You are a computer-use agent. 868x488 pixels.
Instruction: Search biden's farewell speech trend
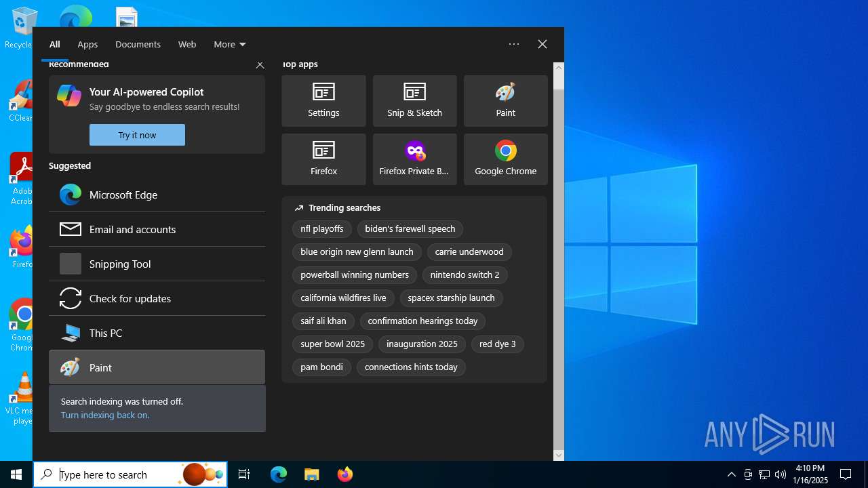pyautogui.click(x=410, y=229)
